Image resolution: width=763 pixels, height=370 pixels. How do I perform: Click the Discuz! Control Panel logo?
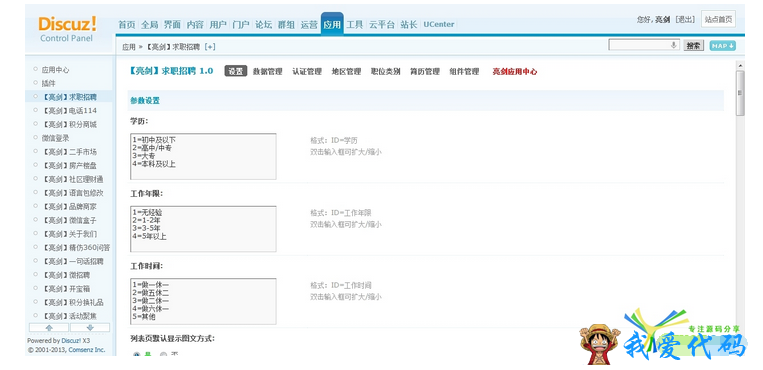click(67, 29)
